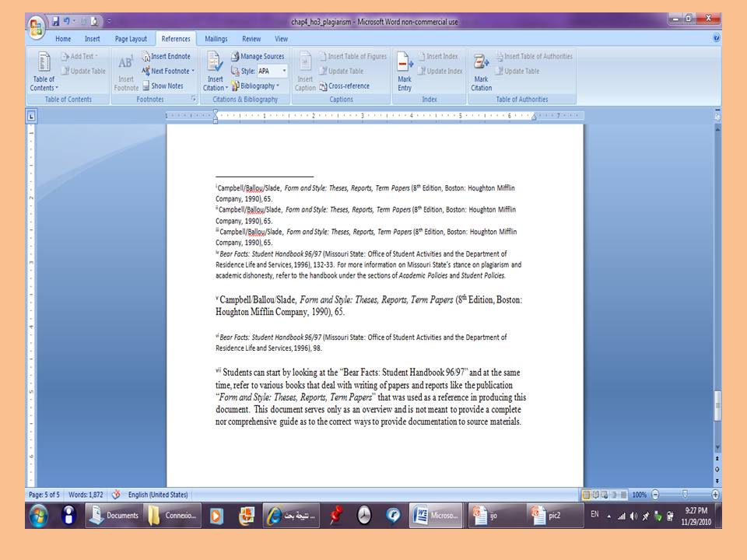Open the Page Layout tab

point(131,39)
